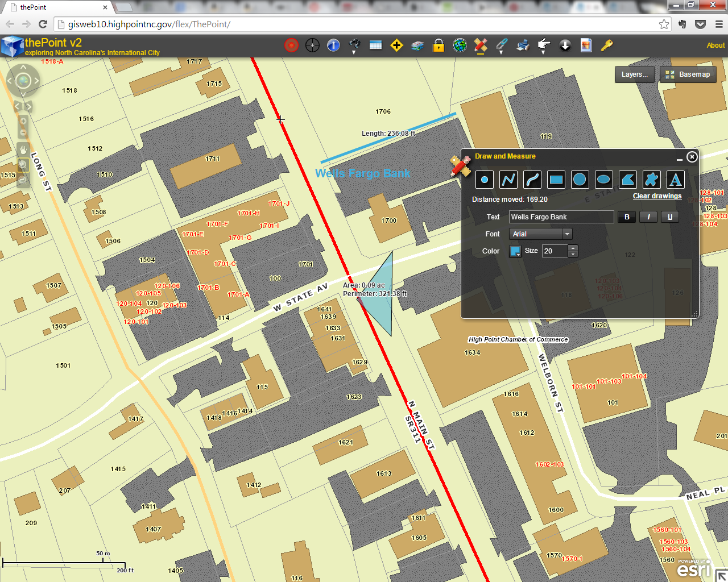
Task: Increase the text size stepper
Action: pos(573,248)
